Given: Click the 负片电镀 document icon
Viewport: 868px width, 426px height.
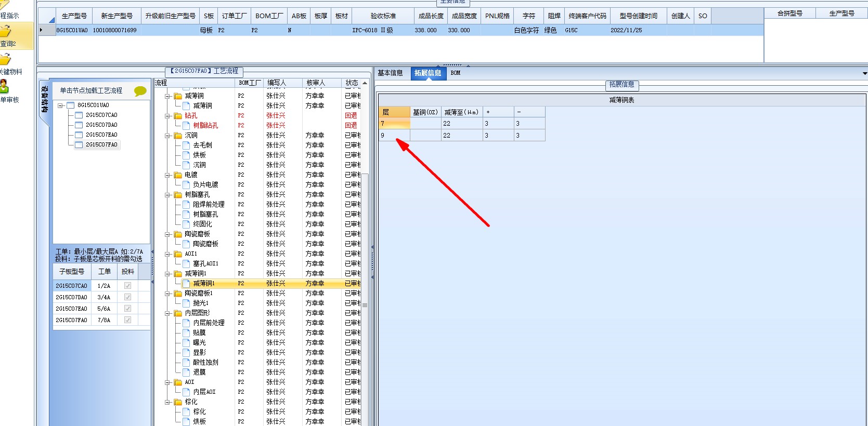Looking at the screenshot, I should [x=186, y=184].
